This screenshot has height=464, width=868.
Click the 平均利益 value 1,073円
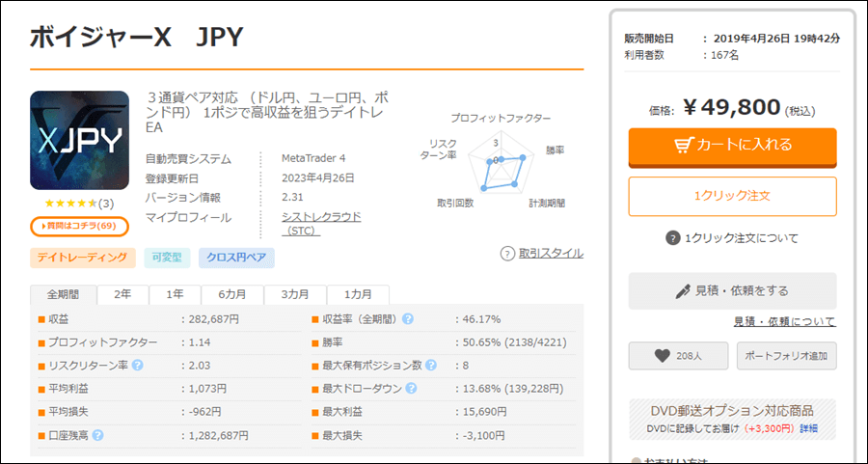pyautogui.click(x=207, y=389)
